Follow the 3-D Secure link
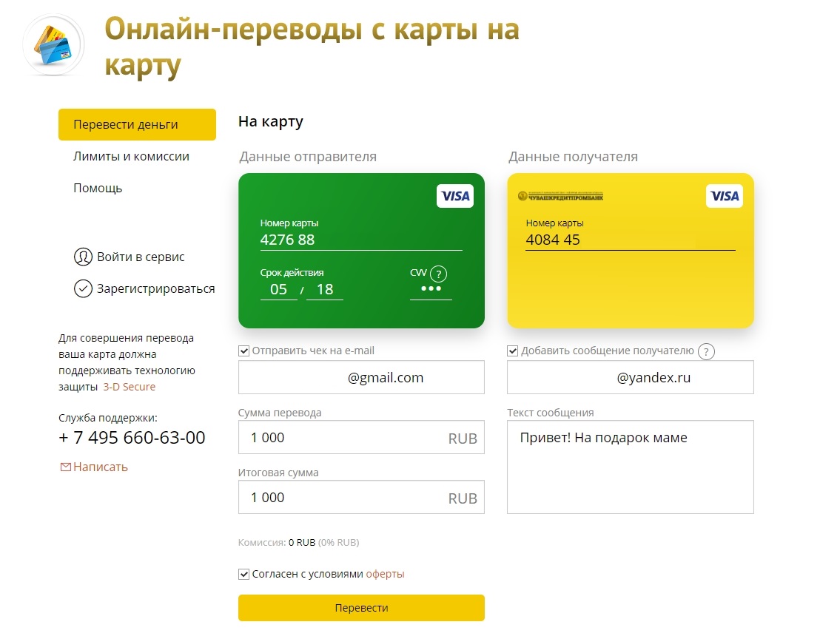The width and height of the screenshot is (840, 636). click(x=129, y=387)
